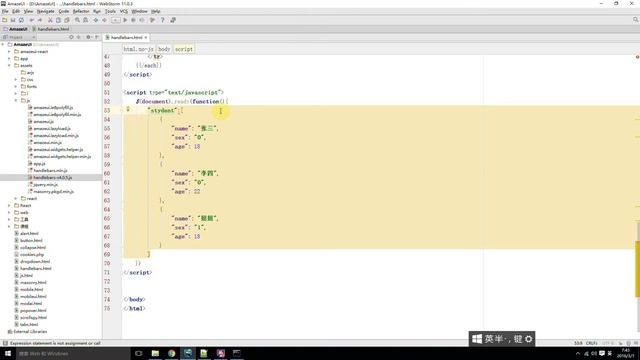
Task: Click the Debug toolbar icon
Action: click(133, 20)
